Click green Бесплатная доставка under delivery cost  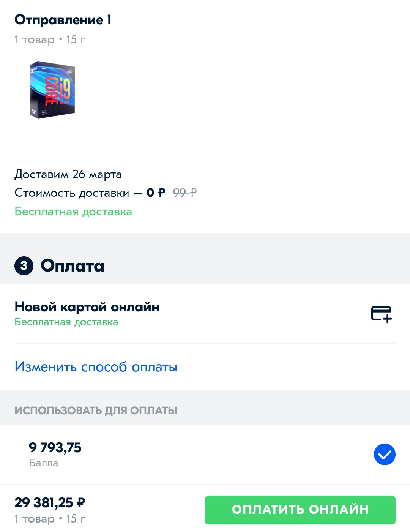73,212
